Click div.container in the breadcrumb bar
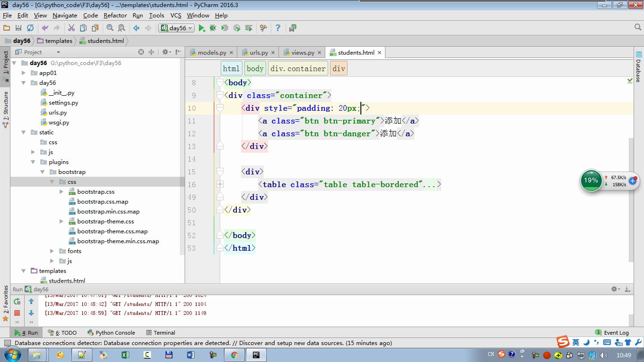 pos(298,68)
